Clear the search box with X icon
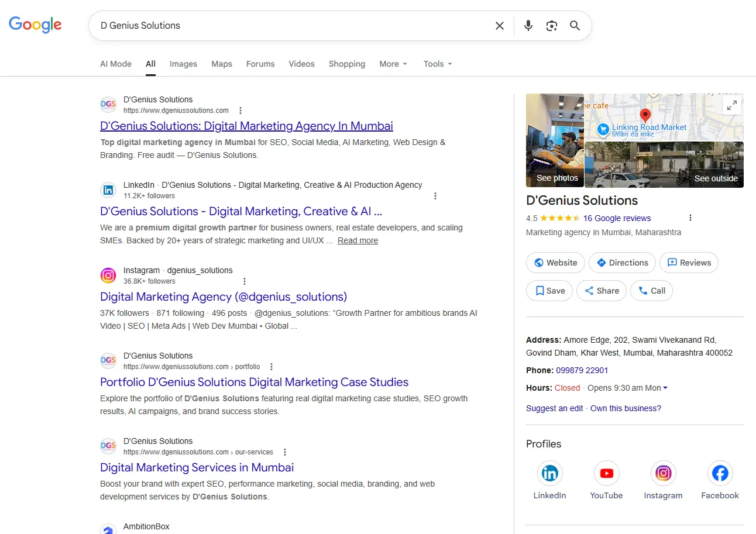 click(x=500, y=26)
